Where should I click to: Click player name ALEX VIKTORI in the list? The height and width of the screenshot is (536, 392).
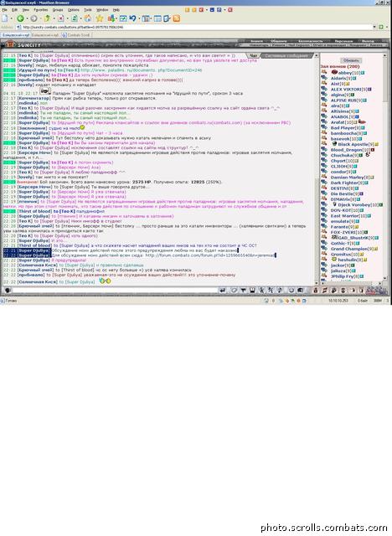(x=346, y=90)
